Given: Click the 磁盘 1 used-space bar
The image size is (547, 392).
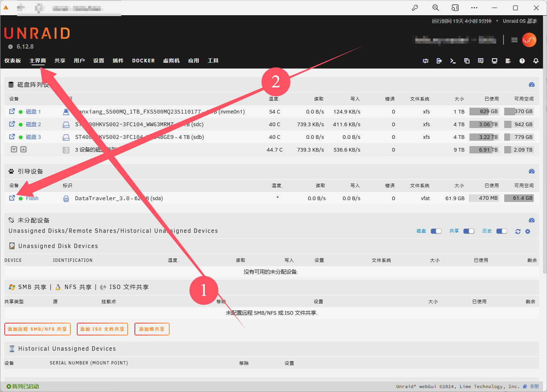Looking at the screenshot, I should pos(484,112).
